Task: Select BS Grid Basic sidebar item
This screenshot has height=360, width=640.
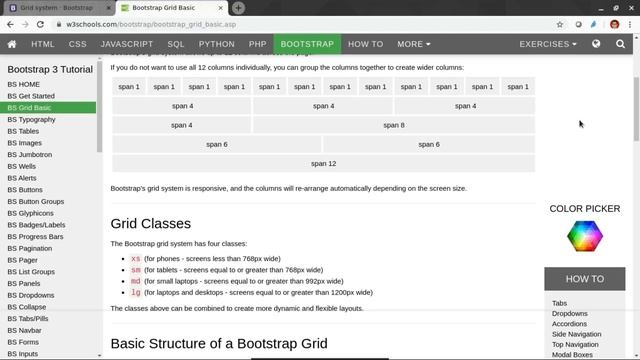Action: [x=48, y=108]
